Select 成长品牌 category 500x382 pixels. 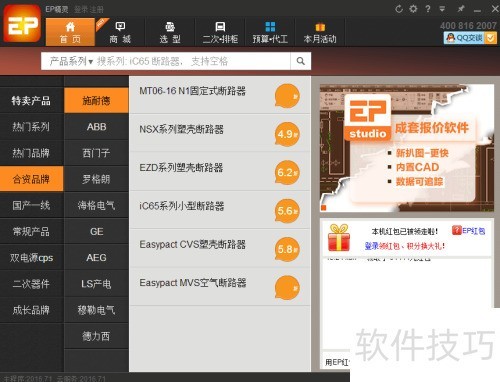pyautogui.click(x=31, y=310)
